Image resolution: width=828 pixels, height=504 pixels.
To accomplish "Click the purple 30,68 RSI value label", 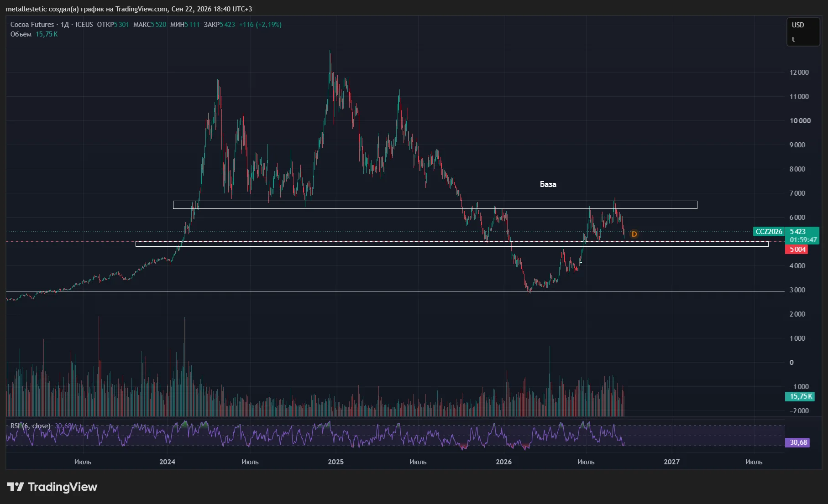I will tap(797, 442).
